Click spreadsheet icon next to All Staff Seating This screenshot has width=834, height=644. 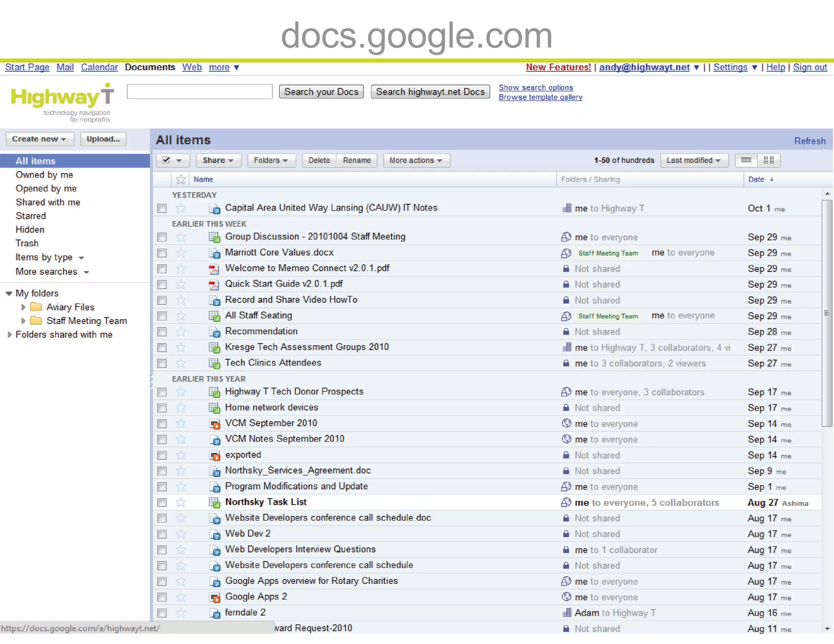(214, 316)
